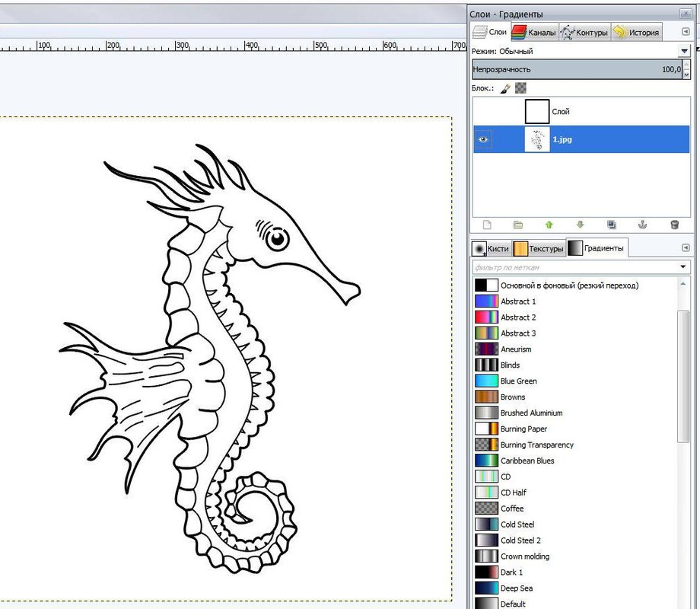Choose the Abstract 3 gradient
Screen dimensions: 700x609
tap(576, 333)
